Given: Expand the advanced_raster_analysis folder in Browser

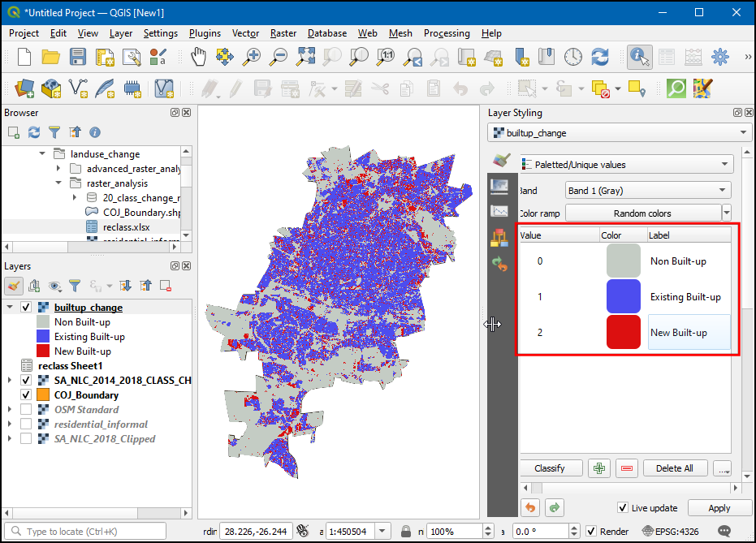Looking at the screenshot, I should pyautogui.click(x=58, y=169).
